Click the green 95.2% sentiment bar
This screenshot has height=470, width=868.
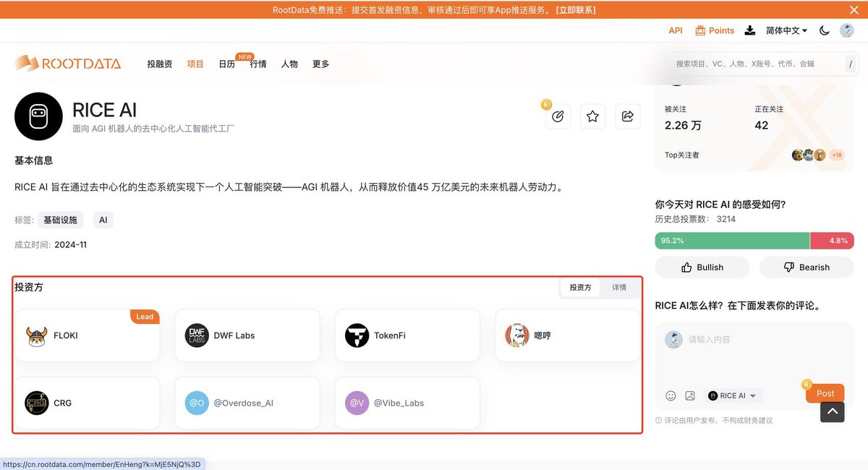pyautogui.click(x=731, y=241)
